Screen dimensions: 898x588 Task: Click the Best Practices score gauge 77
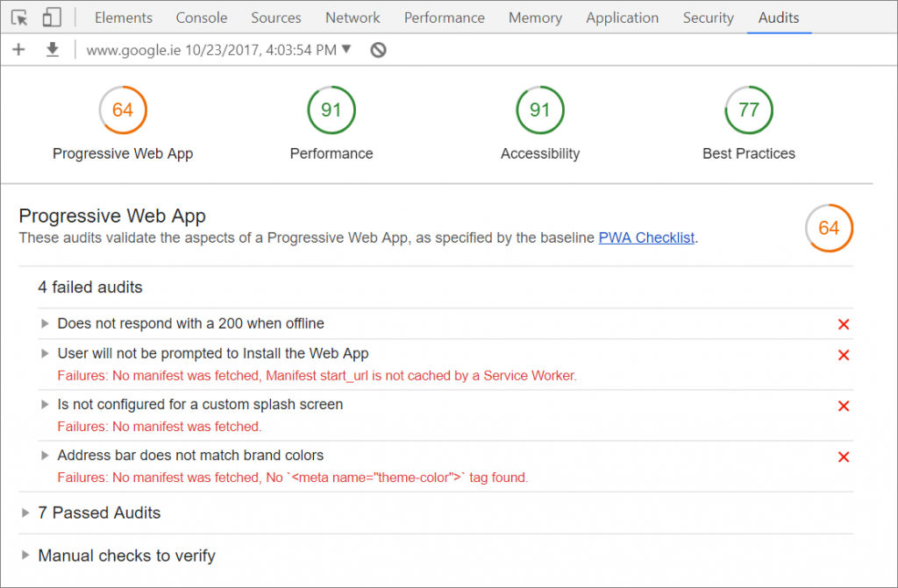pyautogui.click(x=749, y=110)
